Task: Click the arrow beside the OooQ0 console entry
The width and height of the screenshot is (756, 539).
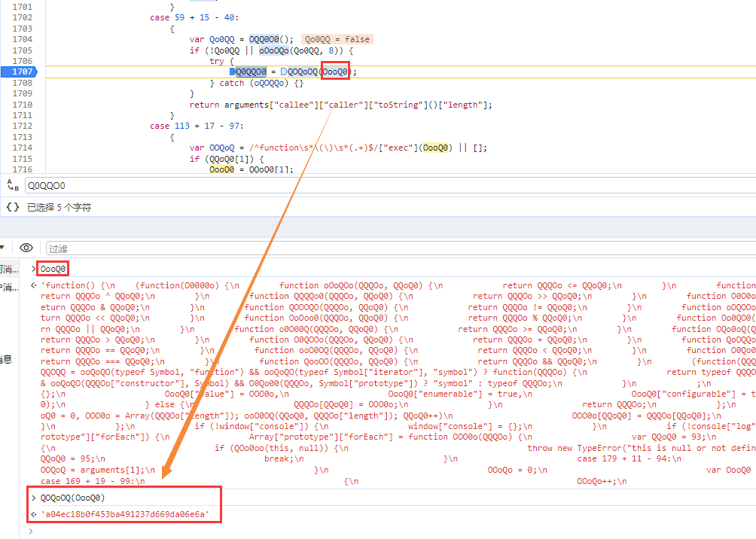Action: click(34, 269)
